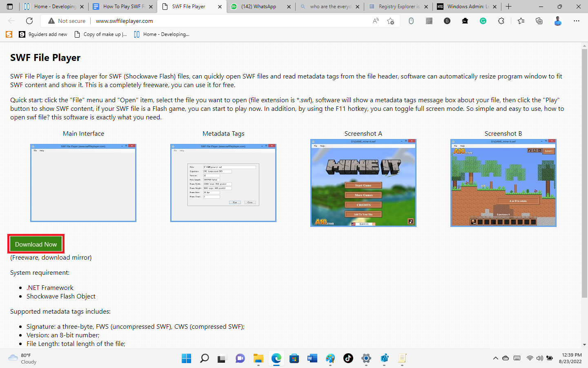Open the Main Interface thumbnail
588x368 pixels.
click(83, 183)
